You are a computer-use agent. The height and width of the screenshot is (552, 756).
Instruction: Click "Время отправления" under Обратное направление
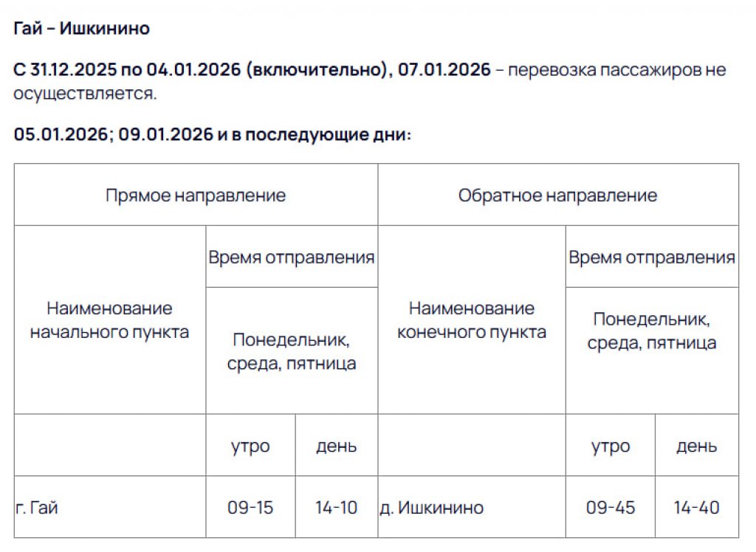click(x=652, y=258)
